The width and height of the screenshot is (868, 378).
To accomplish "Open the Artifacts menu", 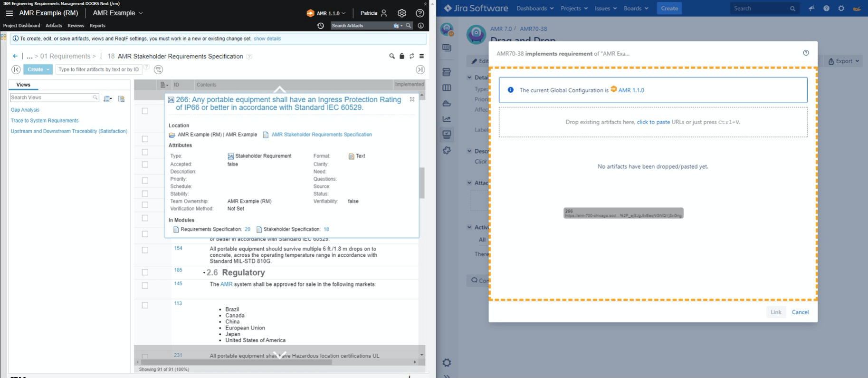I will (x=54, y=26).
